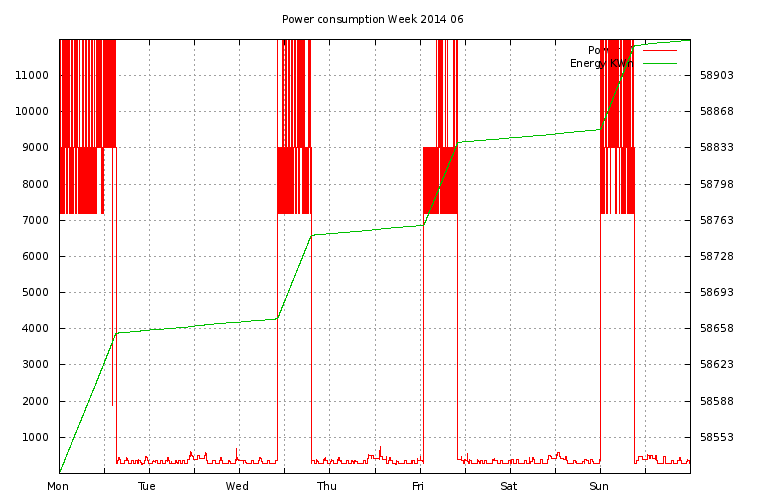Click the 'Mon' x-axis label
The height and width of the screenshot is (500, 768).
pos(58,486)
